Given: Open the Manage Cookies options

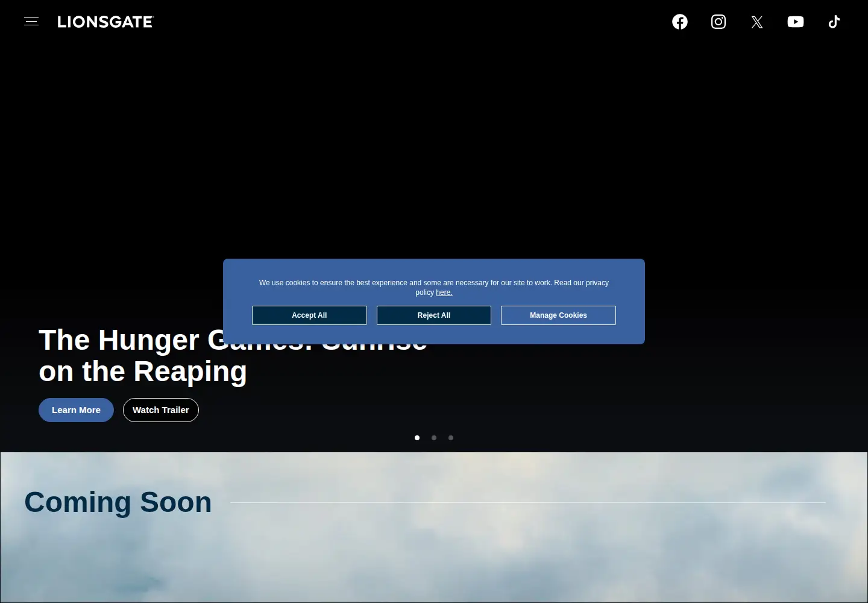Looking at the screenshot, I should click(558, 315).
